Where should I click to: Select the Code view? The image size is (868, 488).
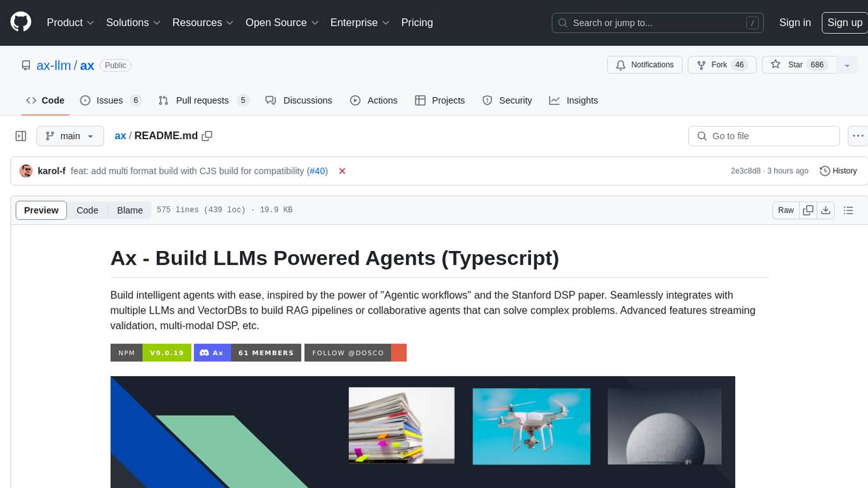87,210
